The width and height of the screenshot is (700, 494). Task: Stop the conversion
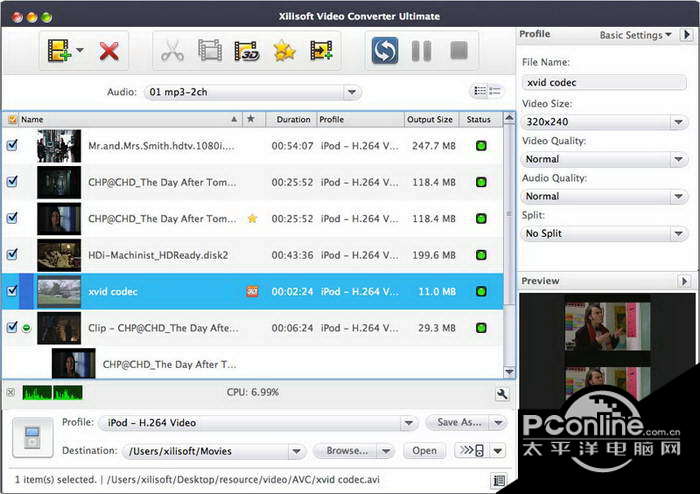[x=459, y=50]
